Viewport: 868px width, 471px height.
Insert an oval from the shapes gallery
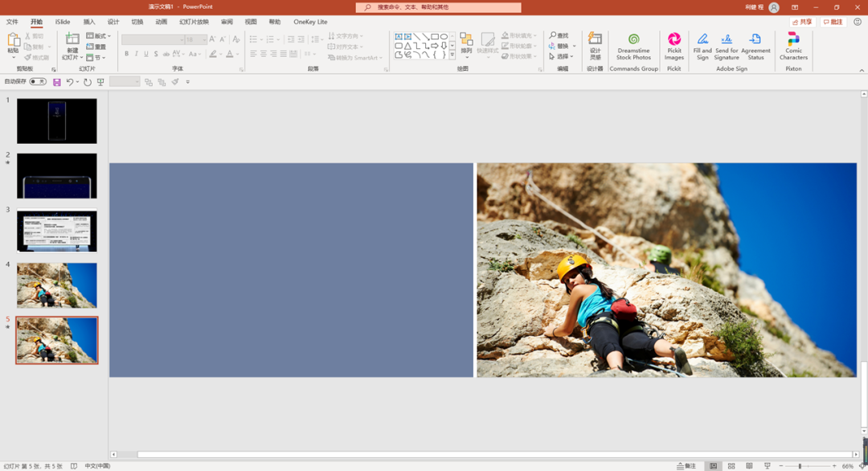444,36
